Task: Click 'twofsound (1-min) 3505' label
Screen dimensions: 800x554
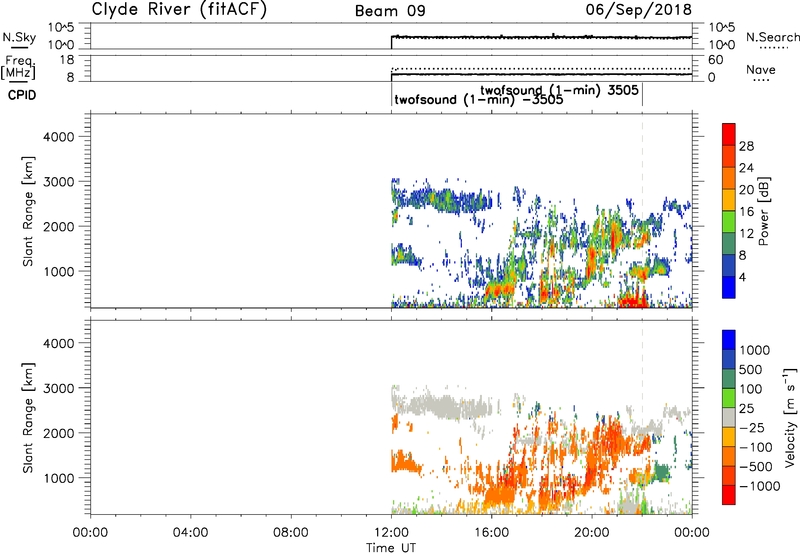Action: (559, 90)
